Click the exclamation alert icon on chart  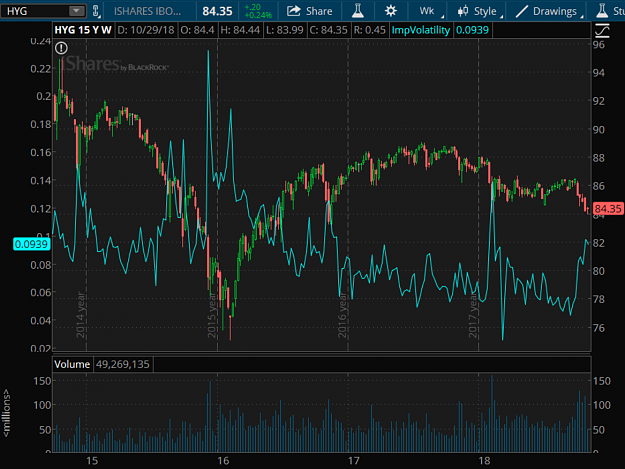point(61,48)
